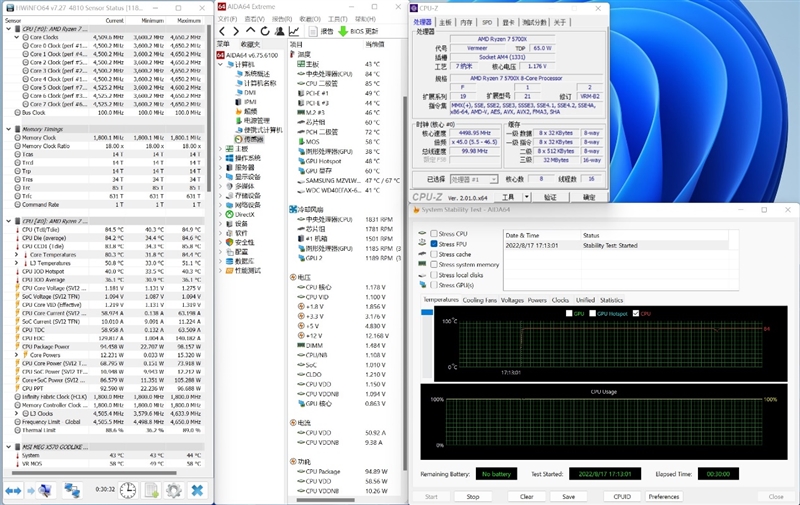Select IPMI item in AIDA64 tree
Image resolution: width=800 pixels, height=505 pixels.
tap(245, 102)
